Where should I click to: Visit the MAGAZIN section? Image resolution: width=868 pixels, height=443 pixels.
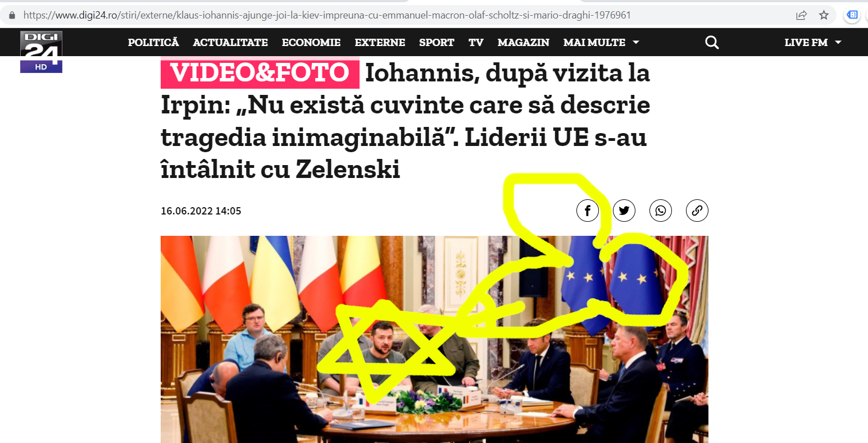[x=524, y=43]
